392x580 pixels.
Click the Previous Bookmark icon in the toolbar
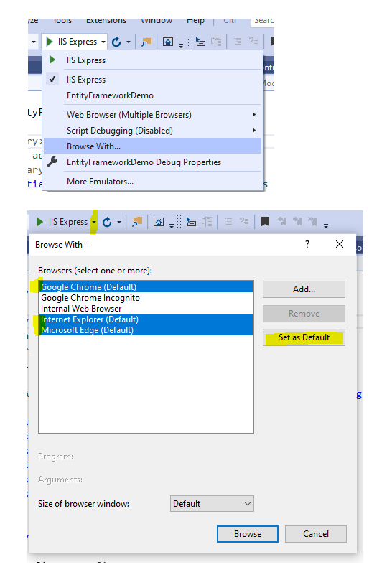tap(282, 221)
